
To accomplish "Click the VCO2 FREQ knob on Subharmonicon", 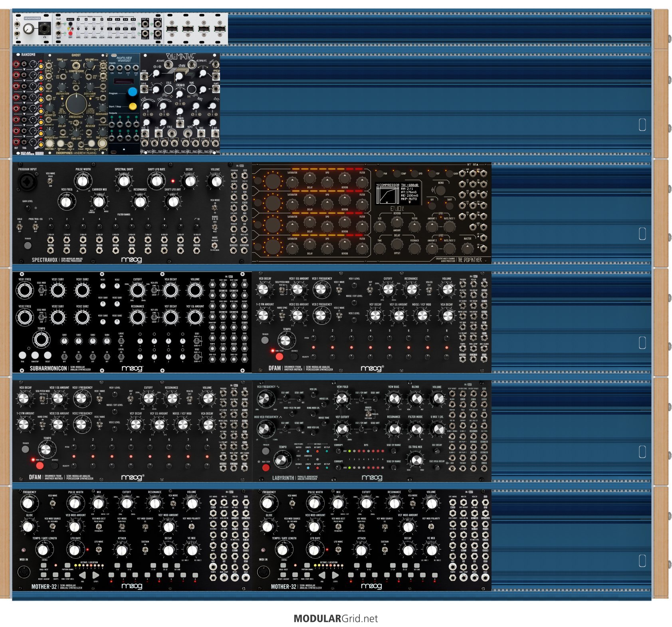I will coord(24,317).
